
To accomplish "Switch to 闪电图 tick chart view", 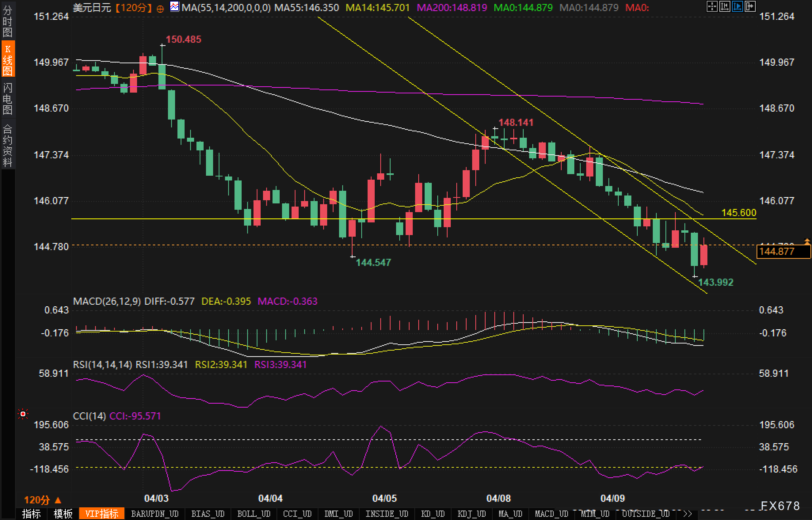I will 8,98.
